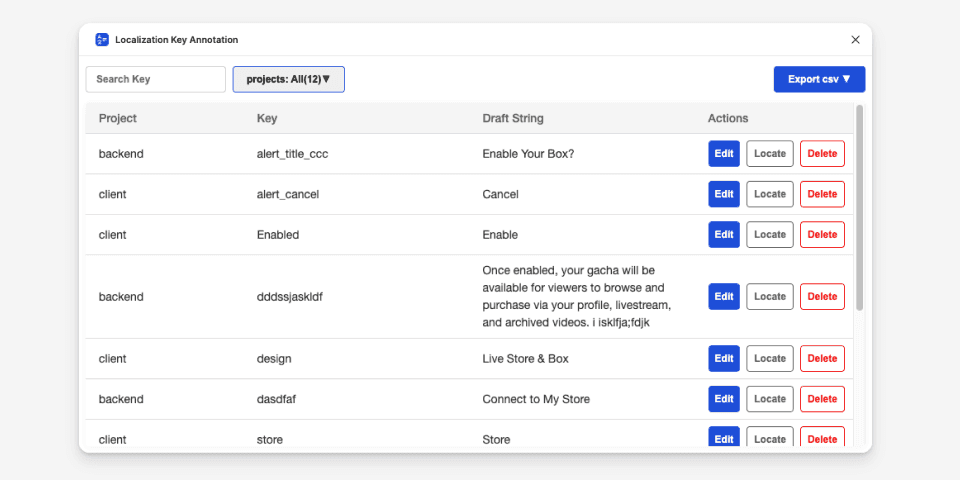The width and height of the screenshot is (960, 480).
Task: Select the dasdfaf key cell
Action: pos(277,399)
